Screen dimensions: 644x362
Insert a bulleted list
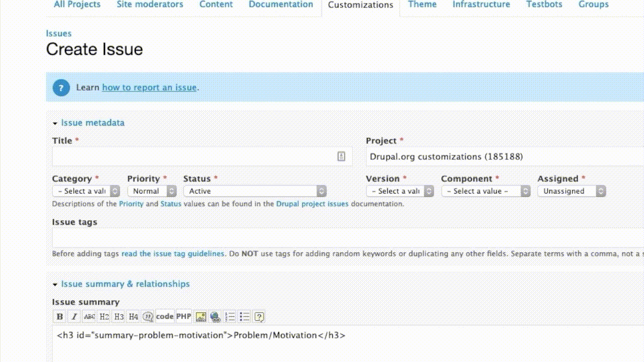click(x=245, y=317)
